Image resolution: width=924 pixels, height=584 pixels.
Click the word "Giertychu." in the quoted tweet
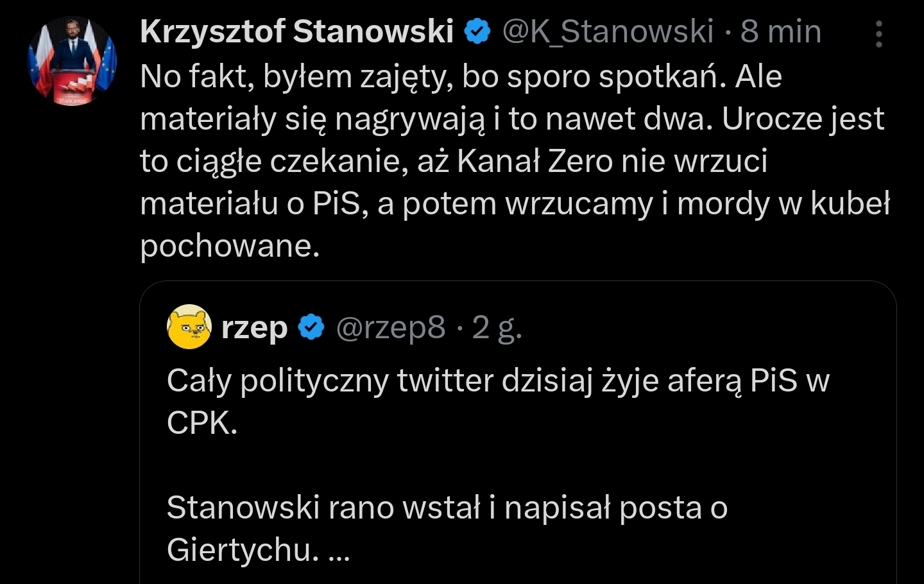pyautogui.click(x=243, y=550)
